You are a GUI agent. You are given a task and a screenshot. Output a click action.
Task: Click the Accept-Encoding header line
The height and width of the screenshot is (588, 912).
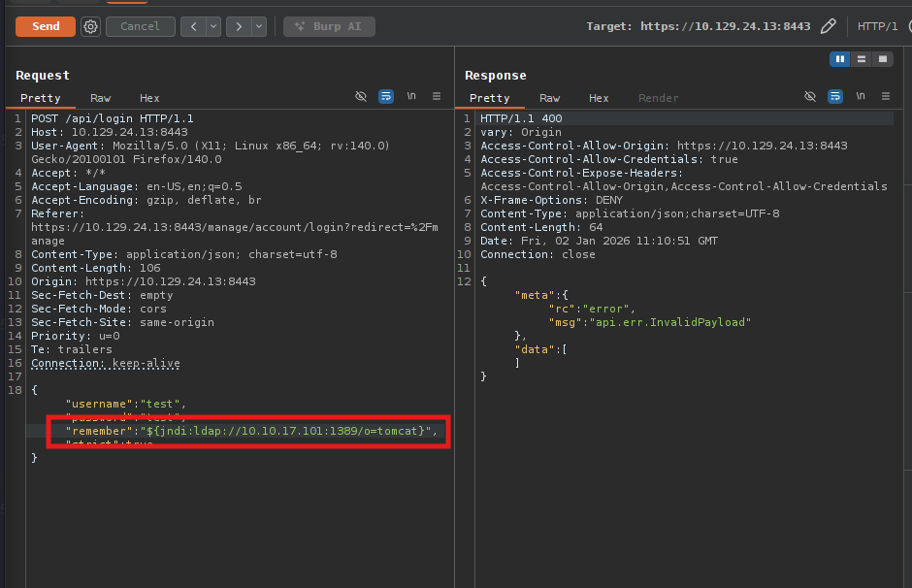coord(147,200)
